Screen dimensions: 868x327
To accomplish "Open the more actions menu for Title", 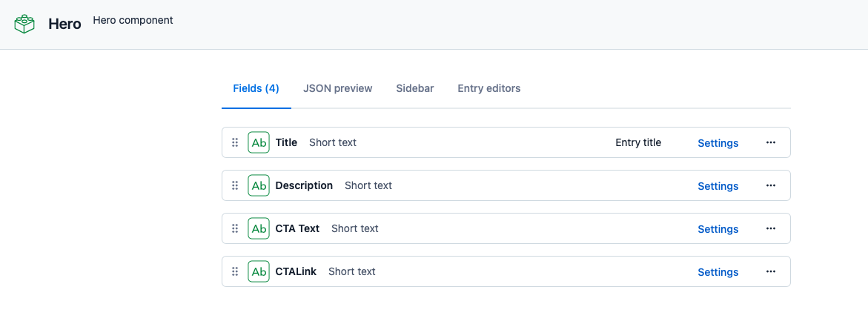I will pyautogui.click(x=771, y=142).
